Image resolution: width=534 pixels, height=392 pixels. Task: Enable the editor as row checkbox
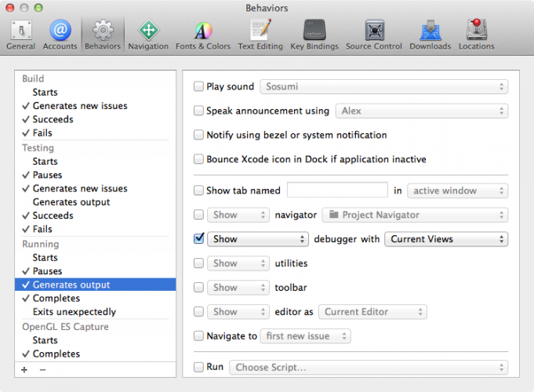click(198, 311)
